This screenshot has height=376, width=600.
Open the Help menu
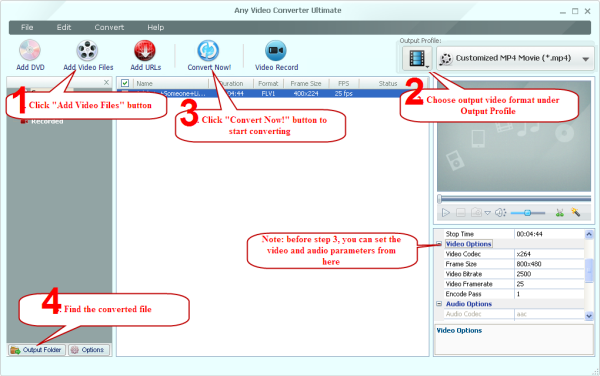(x=155, y=27)
